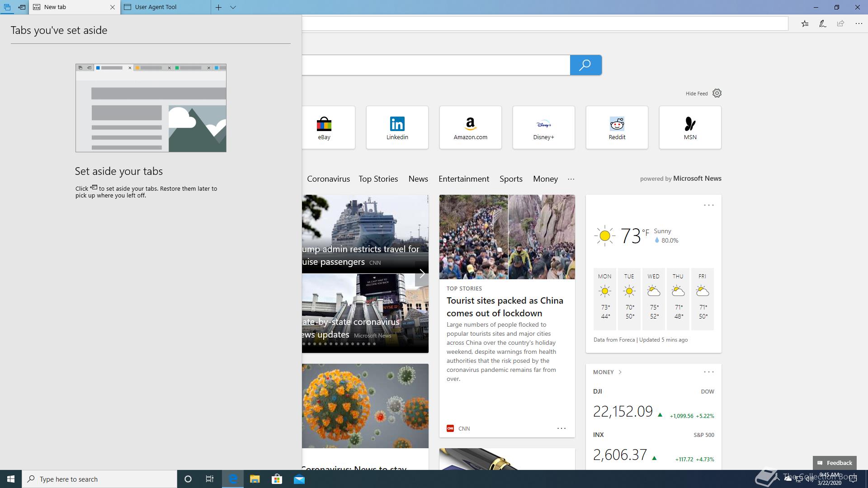The height and width of the screenshot is (488, 868).
Task: Open File Explorer from taskbar
Action: click(255, 479)
